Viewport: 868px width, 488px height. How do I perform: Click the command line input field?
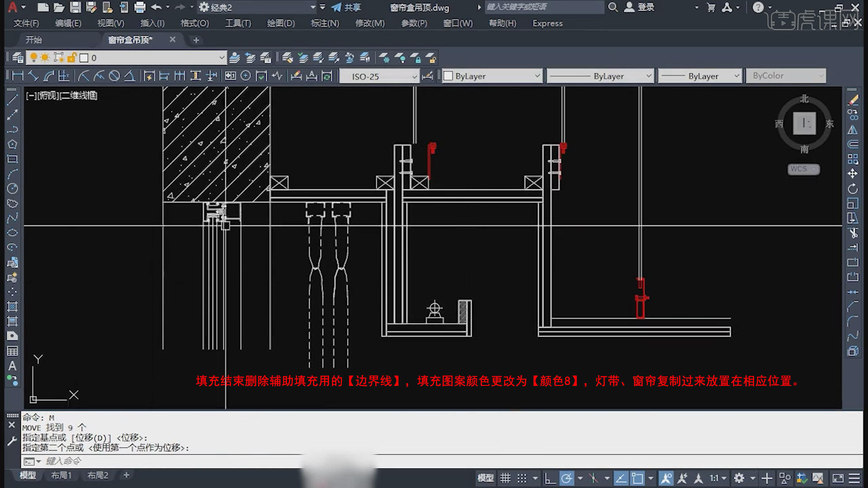pos(442,461)
